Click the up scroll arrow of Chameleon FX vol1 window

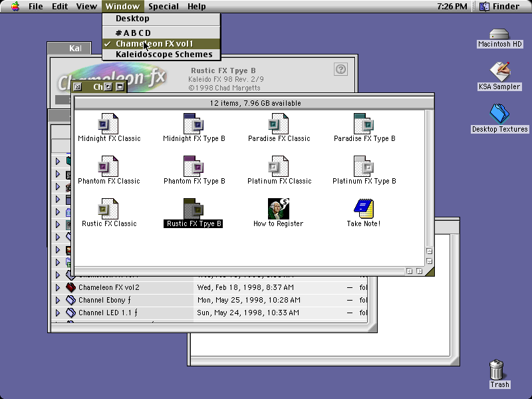click(x=429, y=251)
